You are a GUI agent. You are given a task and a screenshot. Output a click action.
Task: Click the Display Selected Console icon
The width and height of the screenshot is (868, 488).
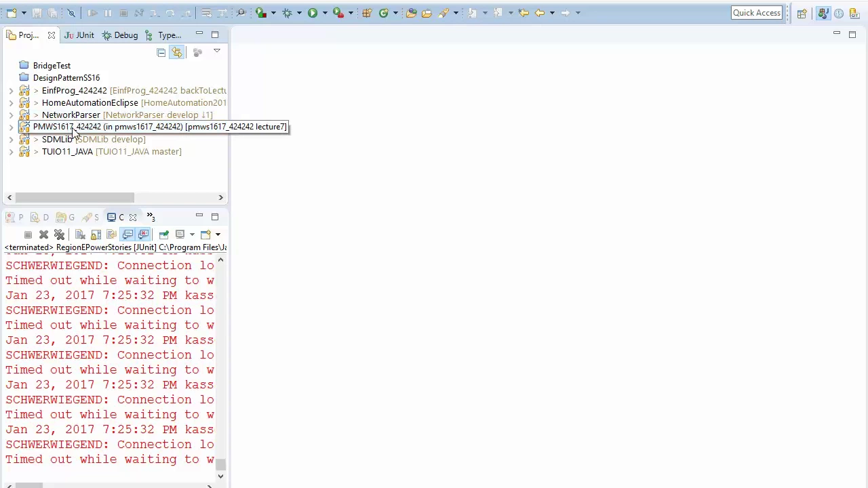tap(180, 235)
